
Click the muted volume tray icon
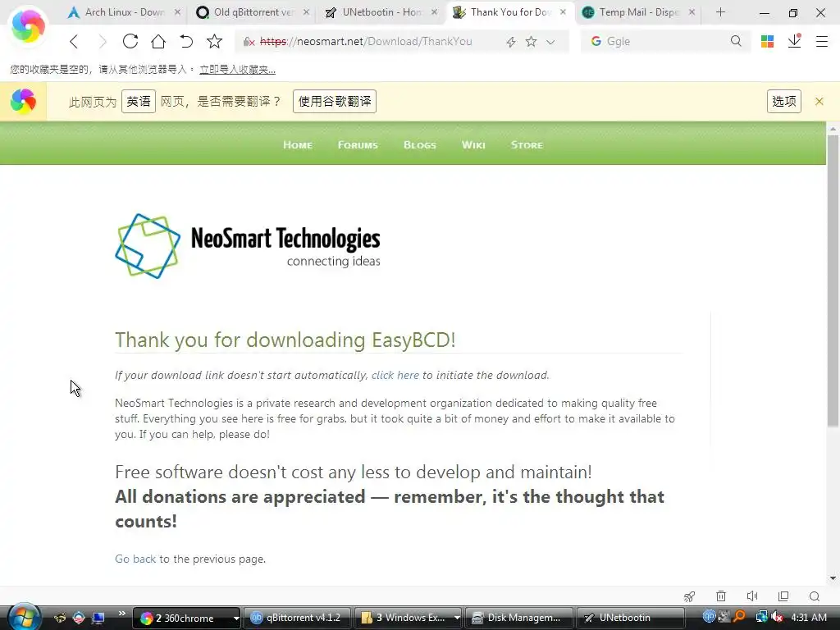pos(777,618)
